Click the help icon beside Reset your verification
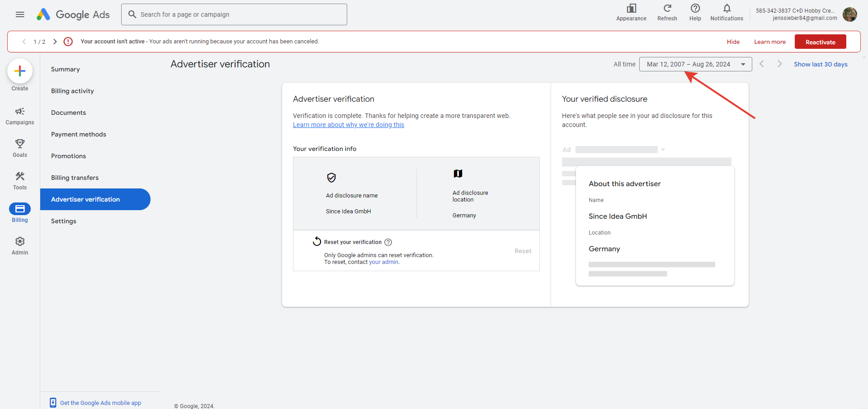This screenshot has width=868, height=409. click(388, 242)
